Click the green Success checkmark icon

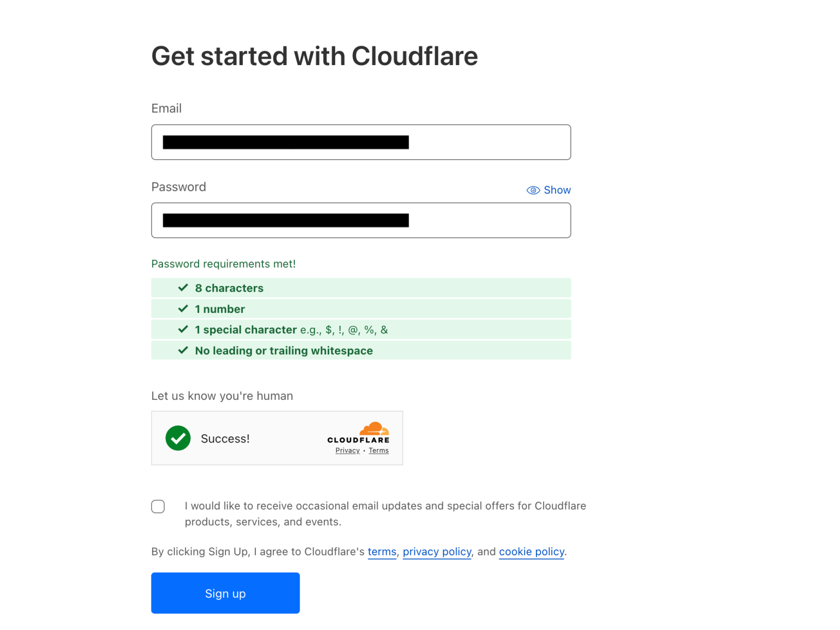click(x=178, y=438)
